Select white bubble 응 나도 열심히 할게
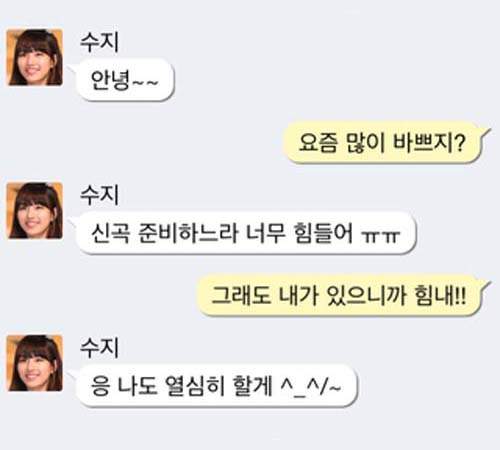 217,386
